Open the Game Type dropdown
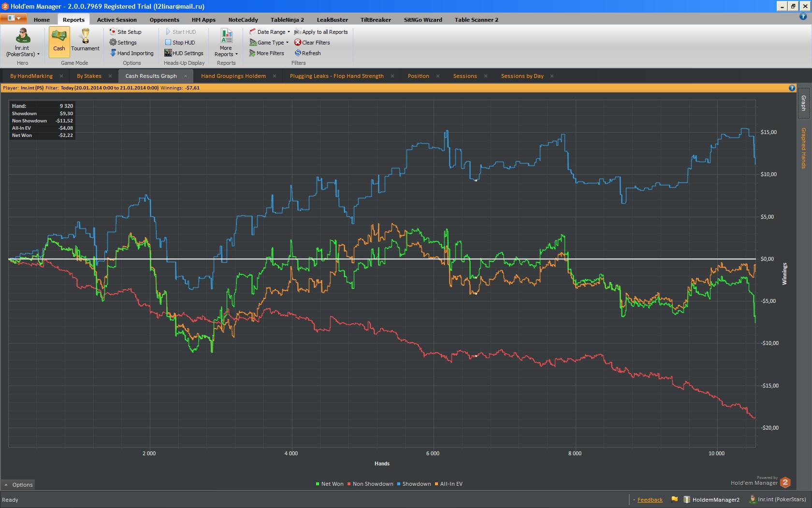Screen dimensions: 812x508 [269, 43]
